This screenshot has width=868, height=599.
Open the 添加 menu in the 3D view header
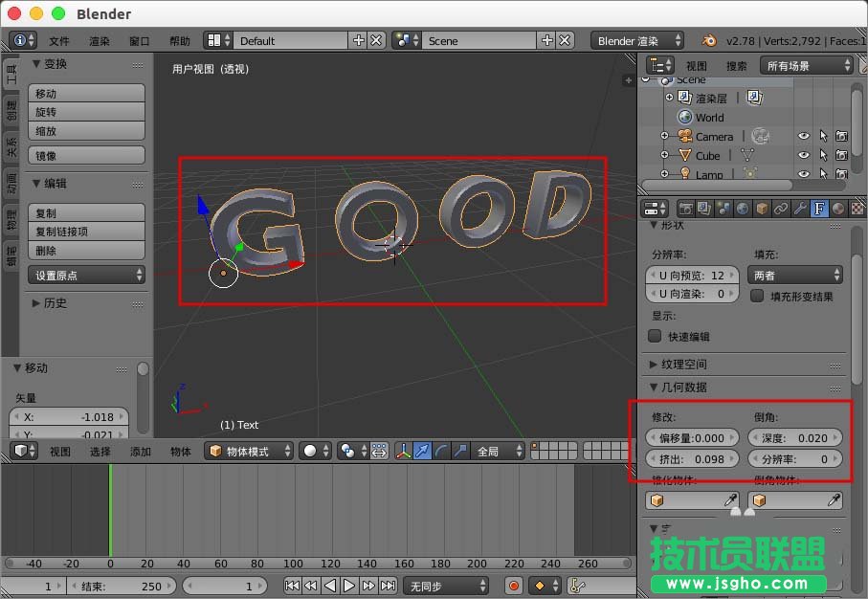tap(142, 451)
